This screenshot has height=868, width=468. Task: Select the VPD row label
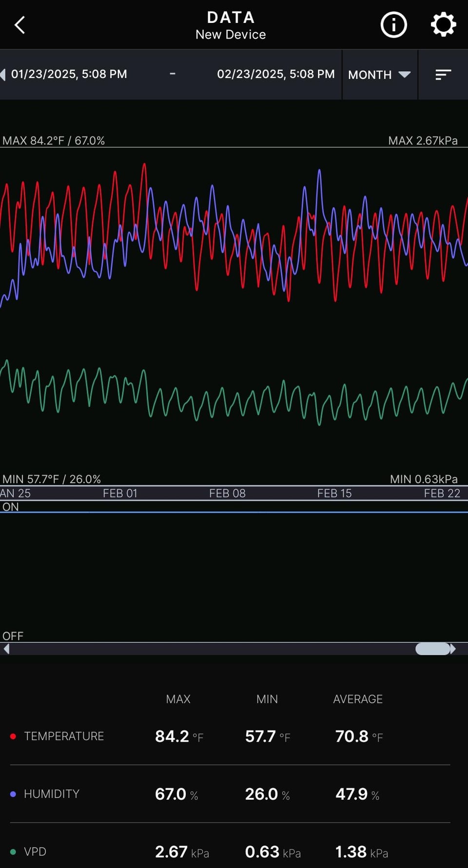(x=35, y=852)
